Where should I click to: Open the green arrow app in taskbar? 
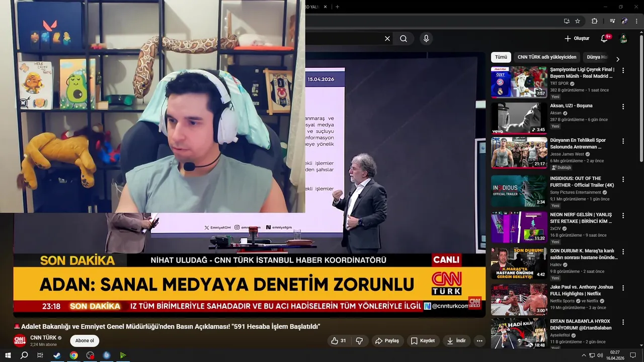coord(123,355)
